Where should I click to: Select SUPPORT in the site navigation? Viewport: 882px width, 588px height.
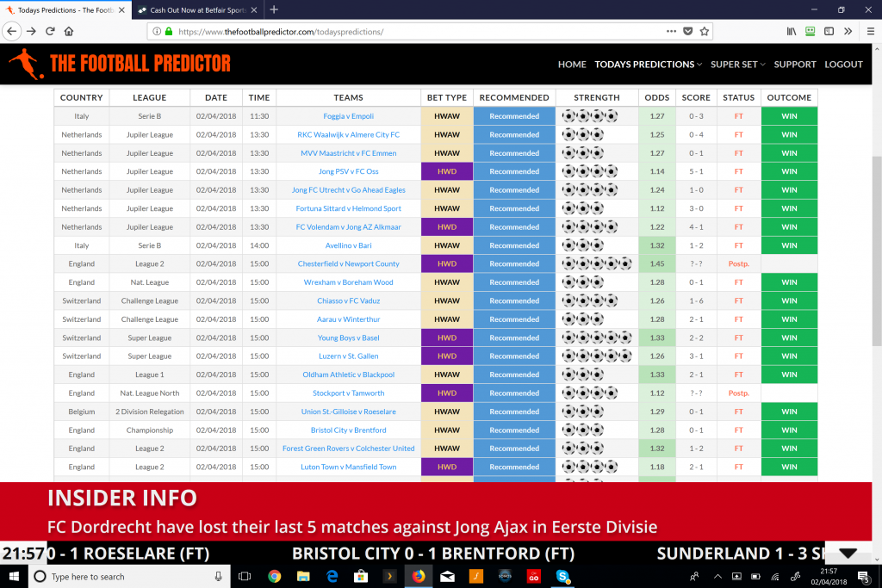tap(795, 64)
